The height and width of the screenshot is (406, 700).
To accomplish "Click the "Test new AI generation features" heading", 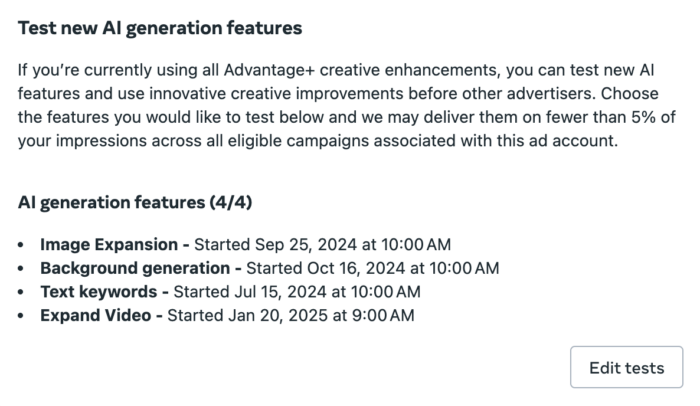I will [160, 28].
